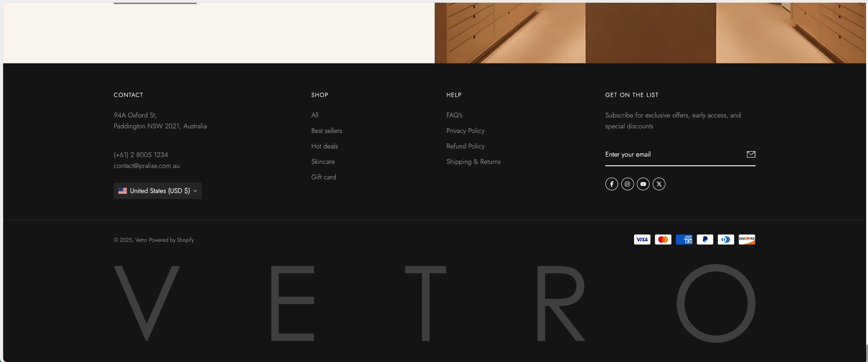
Task: Open the Refund Policy link
Action: [465, 146]
